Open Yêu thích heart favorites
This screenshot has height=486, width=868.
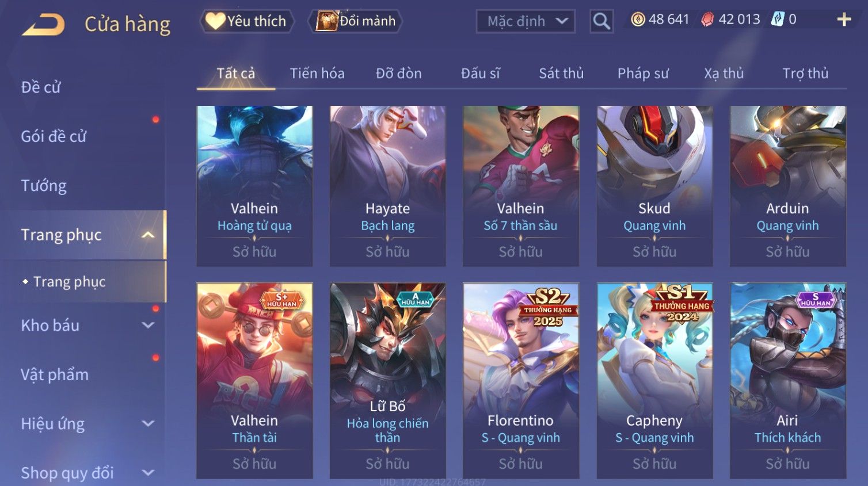click(248, 21)
